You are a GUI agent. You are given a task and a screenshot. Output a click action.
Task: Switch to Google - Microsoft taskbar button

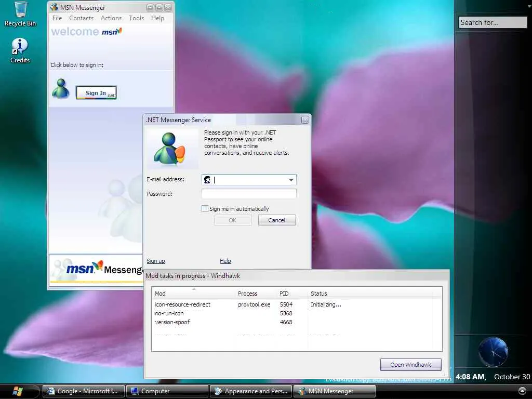(84, 391)
